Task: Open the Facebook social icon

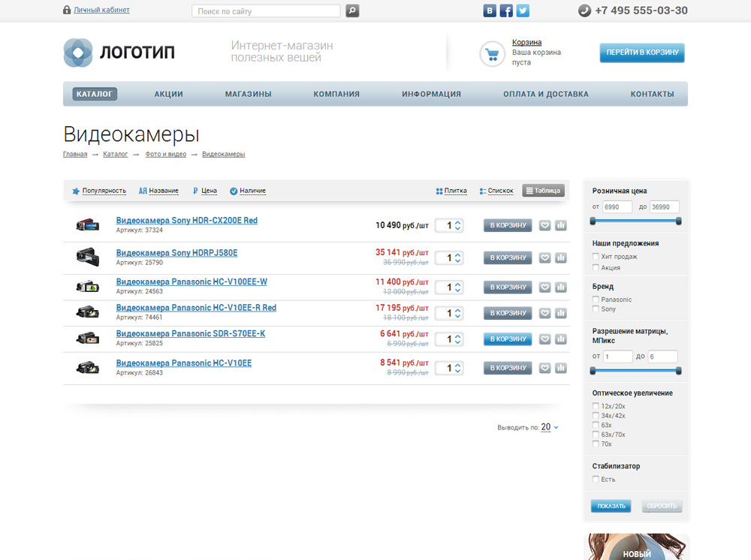Action: click(506, 11)
